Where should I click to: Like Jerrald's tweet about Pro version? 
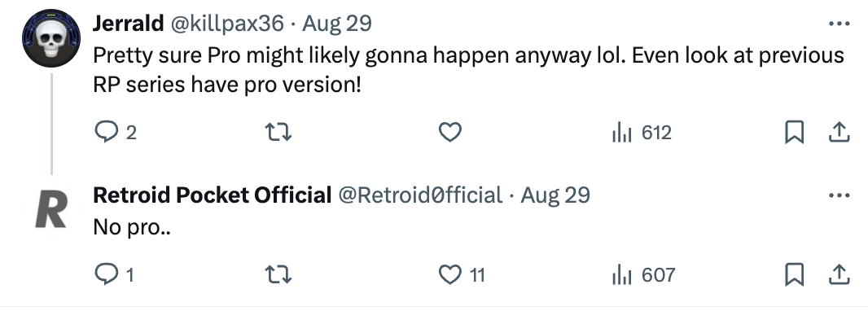pos(450,133)
